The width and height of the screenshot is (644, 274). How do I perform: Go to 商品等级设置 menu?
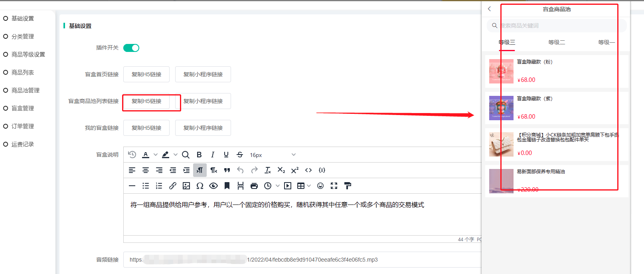28,54
